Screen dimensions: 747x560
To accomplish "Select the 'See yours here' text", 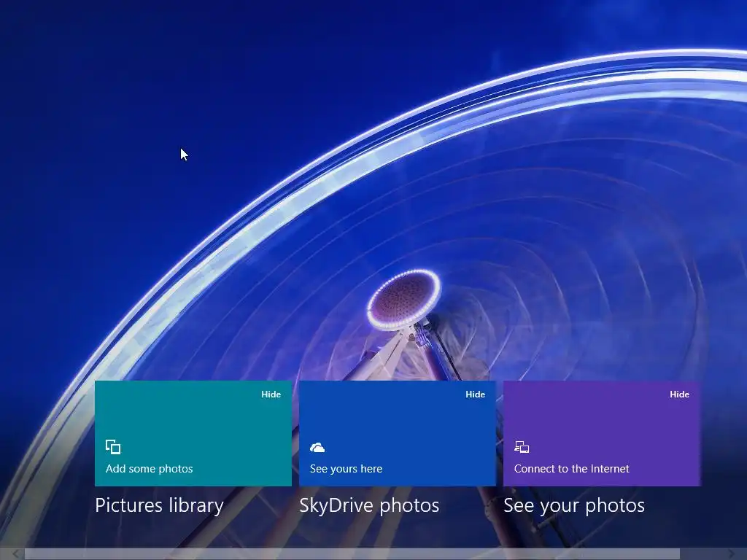I will (x=346, y=469).
